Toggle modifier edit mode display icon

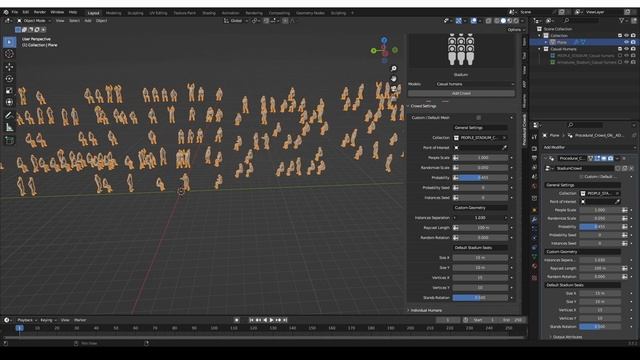pos(597,158)
